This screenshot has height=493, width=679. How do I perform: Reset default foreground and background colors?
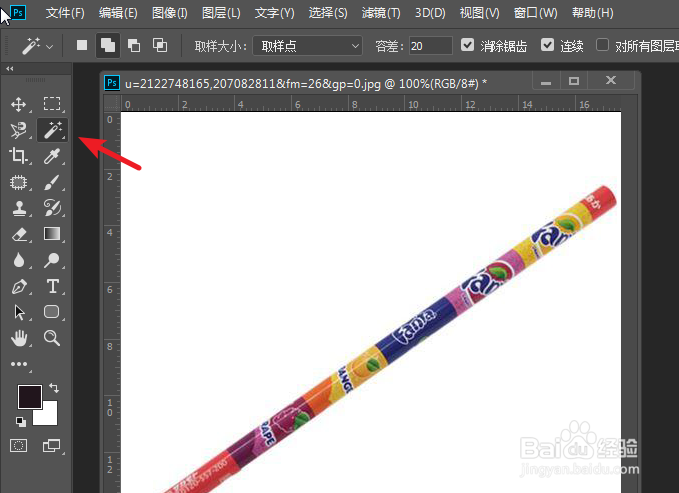pos(20,421)
